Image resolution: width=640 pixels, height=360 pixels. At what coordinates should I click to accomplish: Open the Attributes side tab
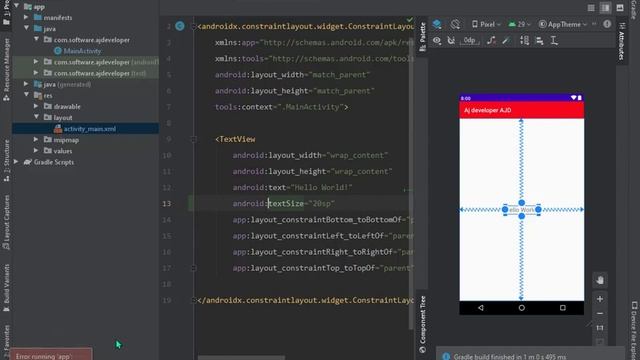pos(622,41)
